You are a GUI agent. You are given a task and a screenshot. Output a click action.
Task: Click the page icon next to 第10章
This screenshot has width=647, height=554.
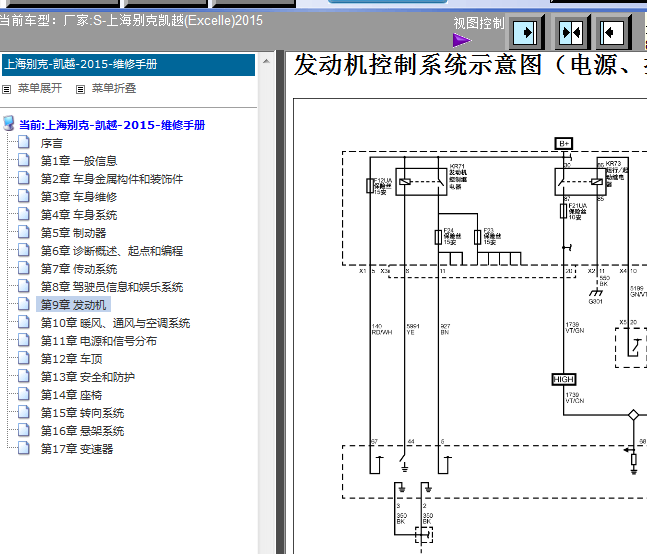[x=24, y=321]
